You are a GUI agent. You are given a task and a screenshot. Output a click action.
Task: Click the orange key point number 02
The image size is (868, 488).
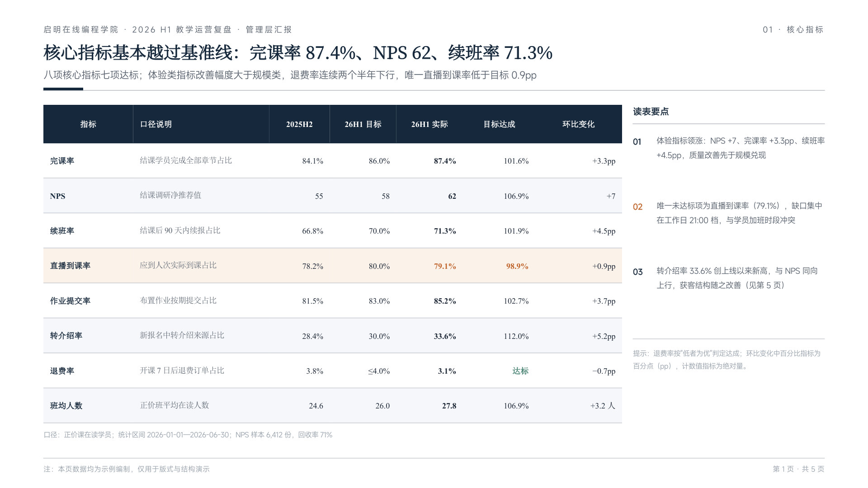(637, 207)
